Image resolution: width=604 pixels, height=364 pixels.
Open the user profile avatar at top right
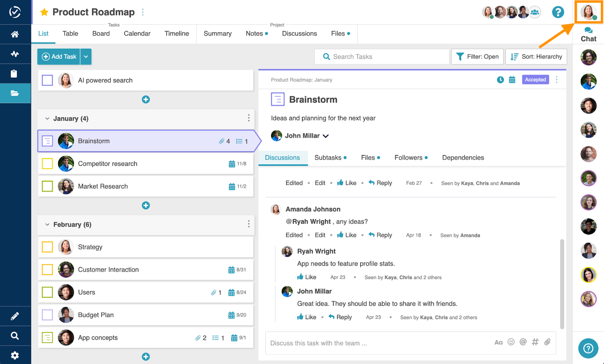(x=589, y=12)
